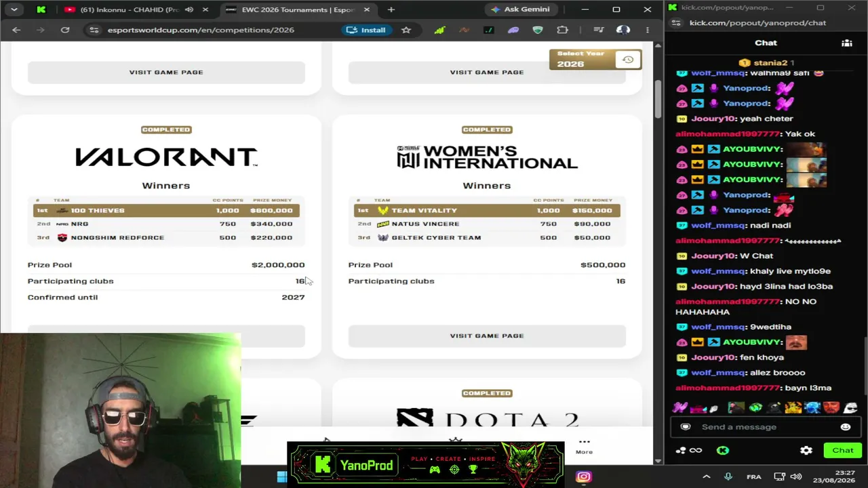Open alimohammad1997777 'Yak ok' username

(x=728, y=134)
